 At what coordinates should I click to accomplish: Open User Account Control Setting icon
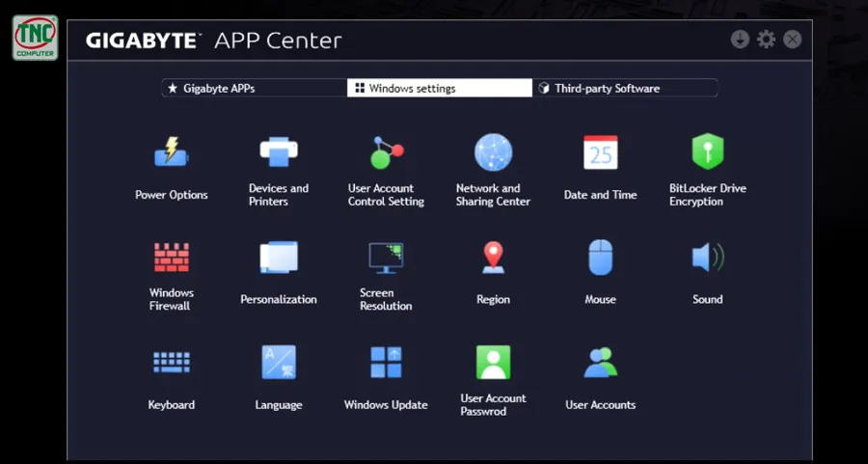click(387, 152)
